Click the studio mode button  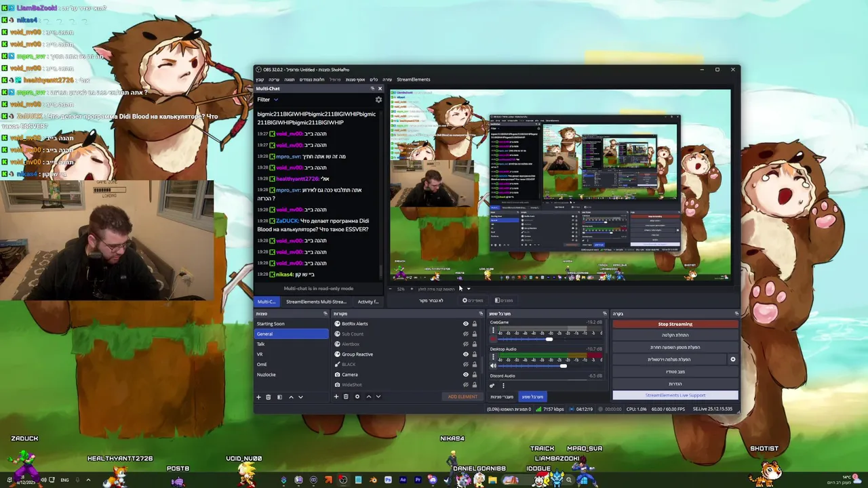(675, 371)
